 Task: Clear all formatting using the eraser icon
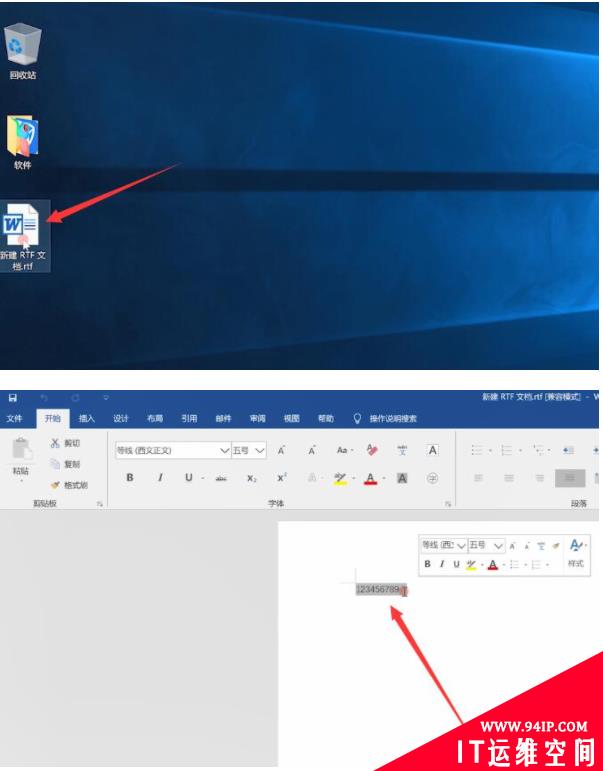pos(372,450)
